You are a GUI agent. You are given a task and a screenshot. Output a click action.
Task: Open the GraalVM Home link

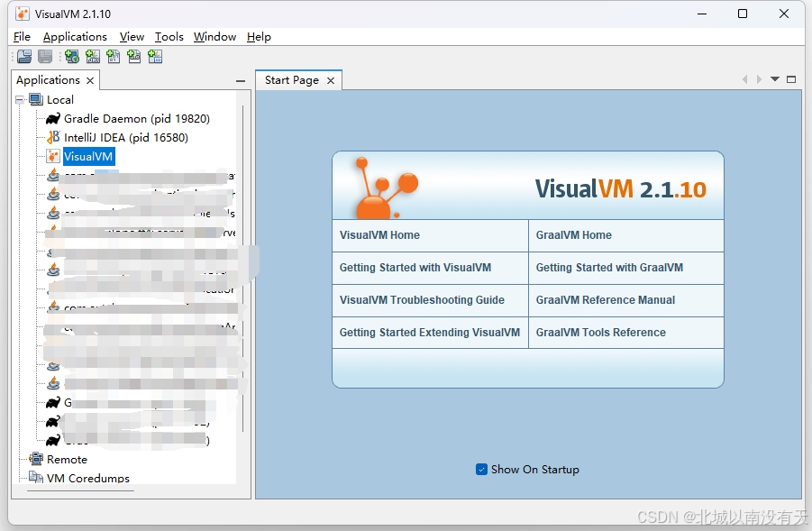pos(574,235)
